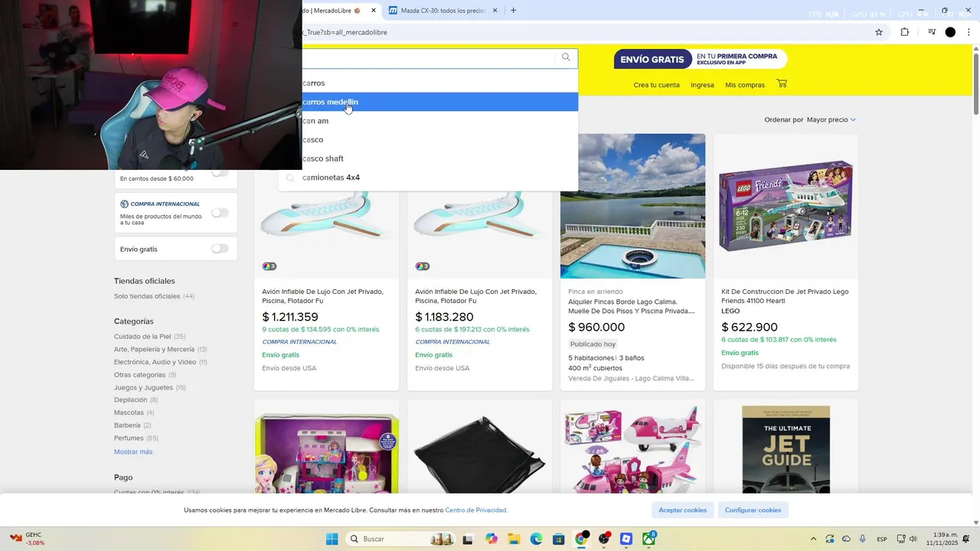Image resolution: width=980 pixels, height=551 pixels.
Task: Pick 'camionetas 4x4' search suggestion
Action: [429, 178]
